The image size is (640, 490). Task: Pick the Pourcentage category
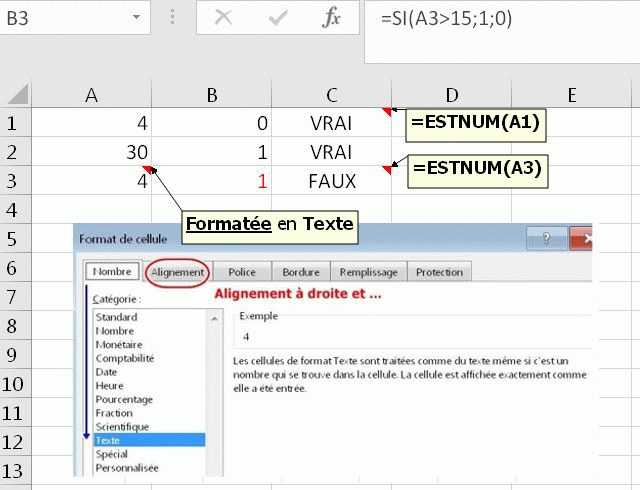pos(123,398)
